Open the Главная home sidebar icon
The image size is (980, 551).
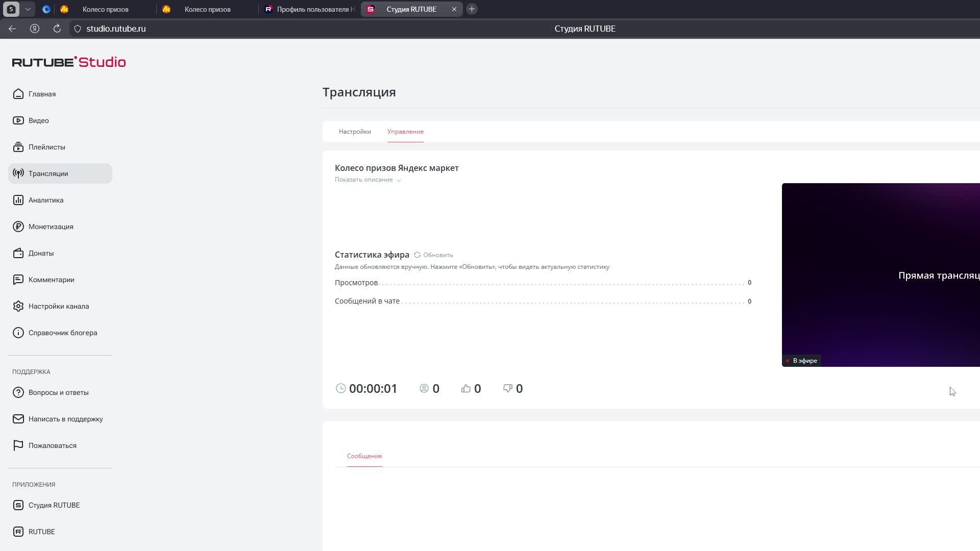(x=18, y=94)
